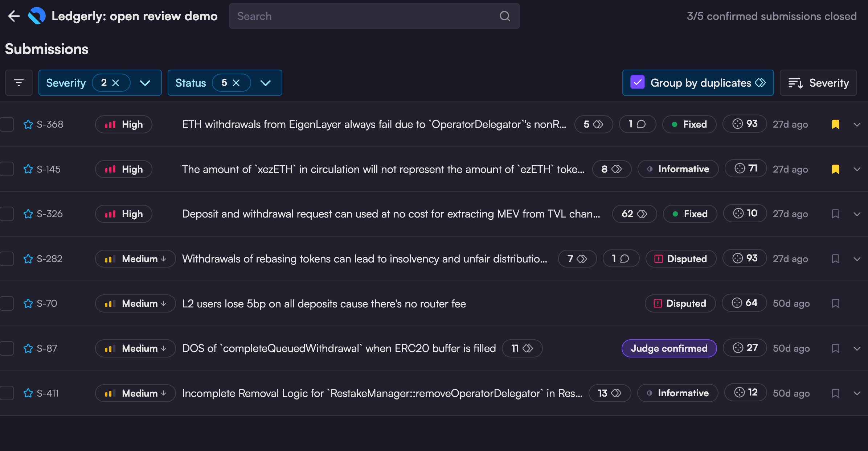Viewport: 868px width, 451px height.
Task: Open the Judge confirmed status badge
Action: (x=669, y=348)
